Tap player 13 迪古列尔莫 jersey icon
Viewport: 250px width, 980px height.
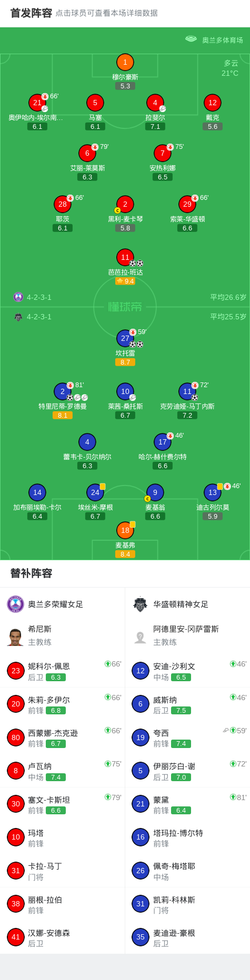point(212,492)
